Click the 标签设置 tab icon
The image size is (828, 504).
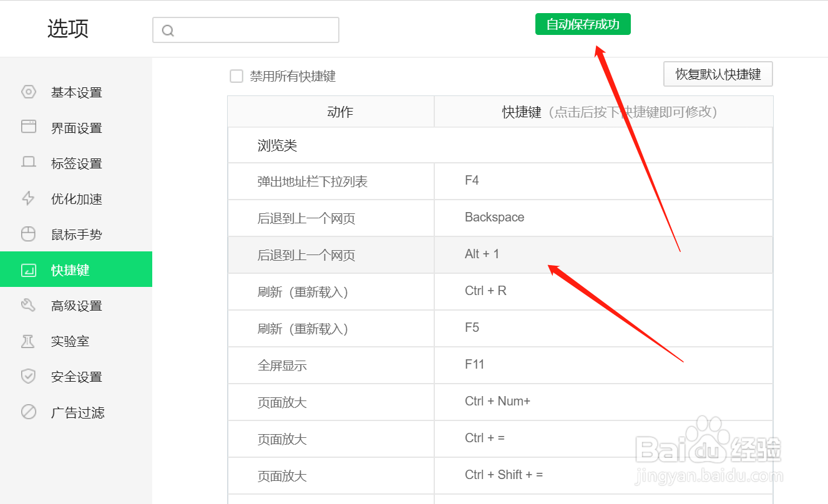point(29,163)
